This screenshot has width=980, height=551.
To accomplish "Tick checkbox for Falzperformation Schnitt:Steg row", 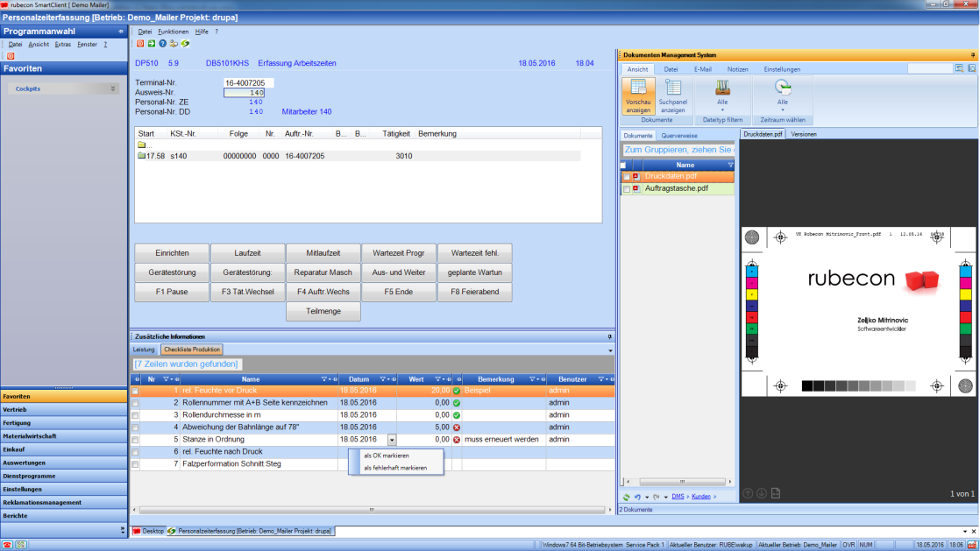I will (135, 464).
